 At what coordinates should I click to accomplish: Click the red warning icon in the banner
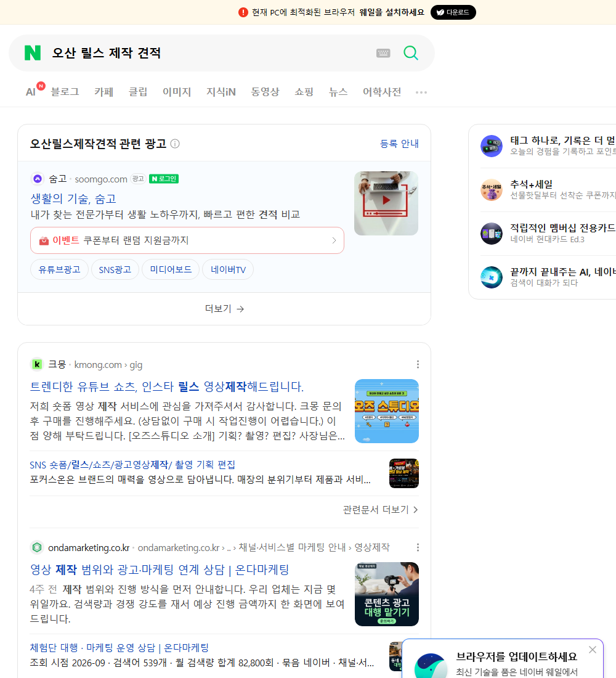click(x=243, y=12)
